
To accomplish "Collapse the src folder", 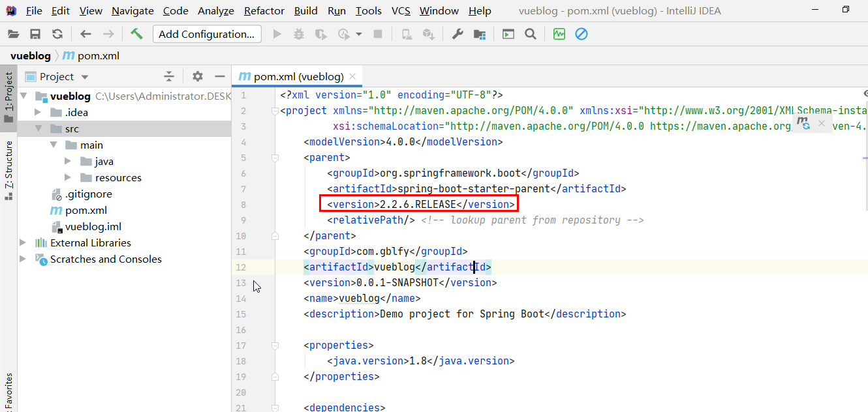I will click(x=38, y=129).
